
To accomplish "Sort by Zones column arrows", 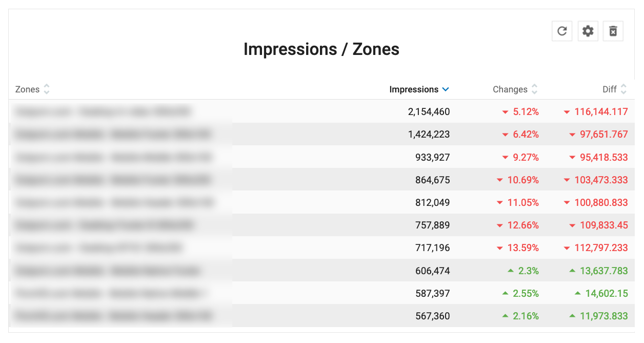I will [x=47, y=89].
